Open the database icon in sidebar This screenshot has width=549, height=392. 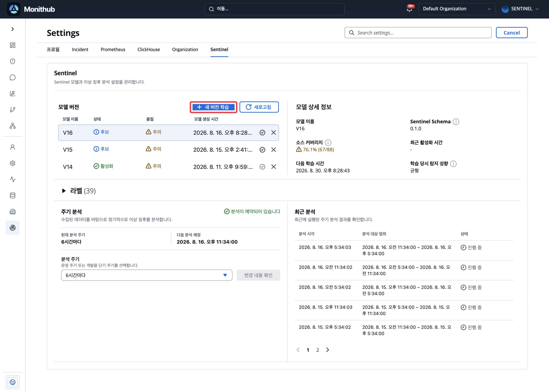click(13, 195)
